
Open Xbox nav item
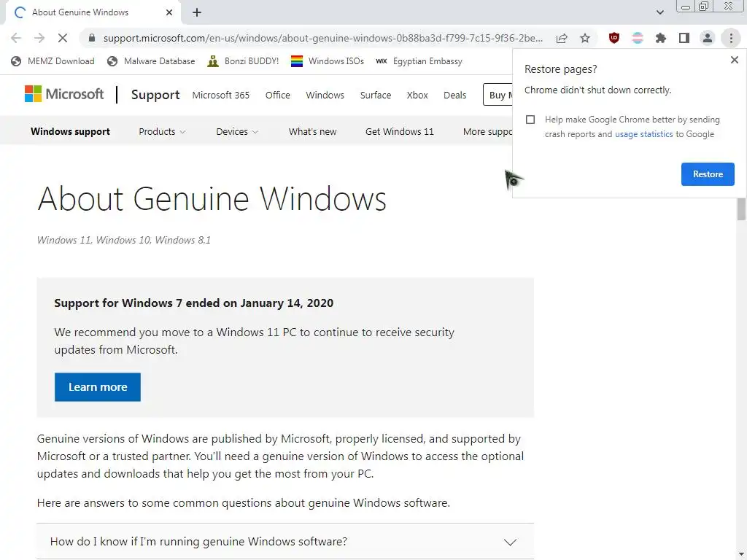[x=417, y=96]
